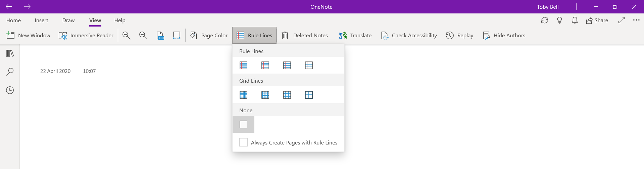Open the Page Color dropdown
The width and height of the screenshot is (644, 169).
209,35
